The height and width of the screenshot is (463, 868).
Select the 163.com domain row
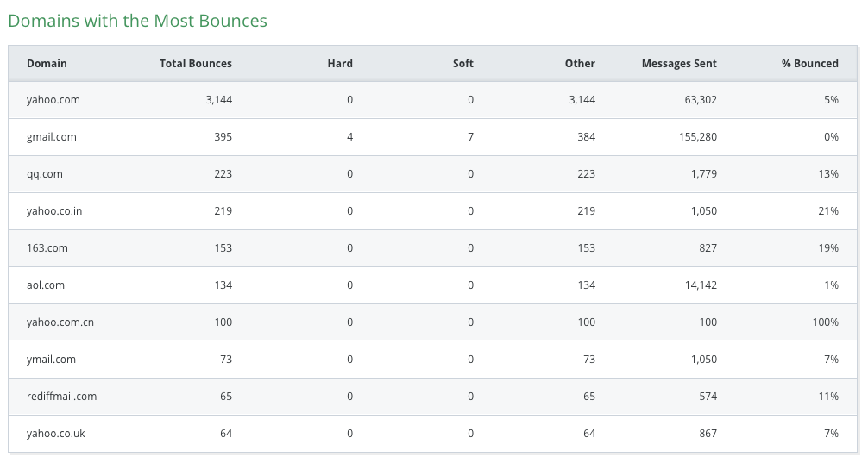(x=47, y=248)
